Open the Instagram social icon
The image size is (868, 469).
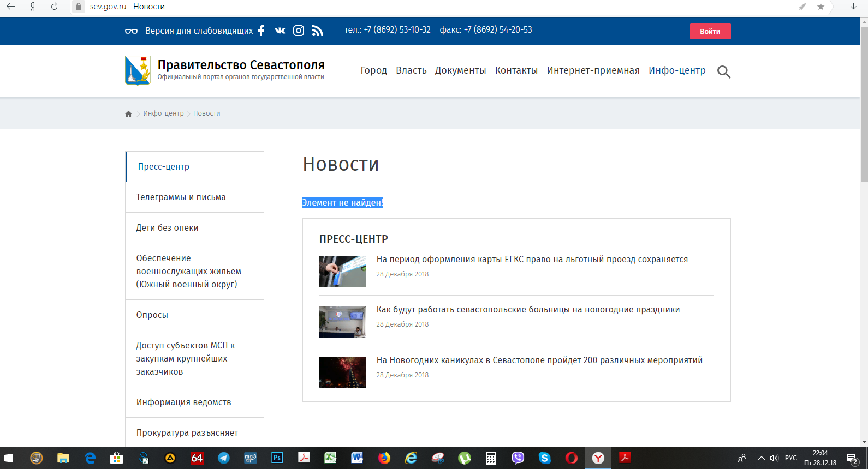point(299,31)
